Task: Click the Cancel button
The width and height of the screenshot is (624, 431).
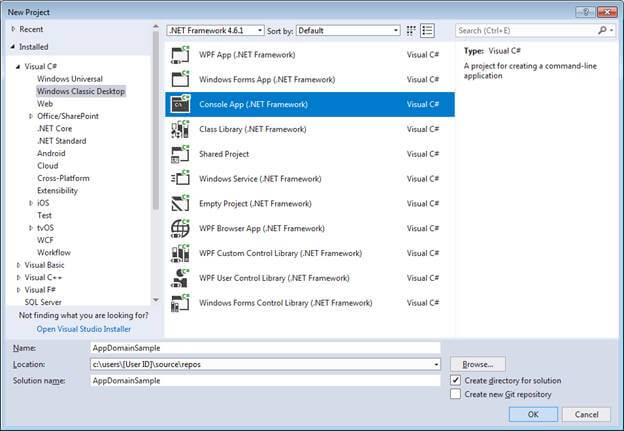Action: tap(586, 414)
